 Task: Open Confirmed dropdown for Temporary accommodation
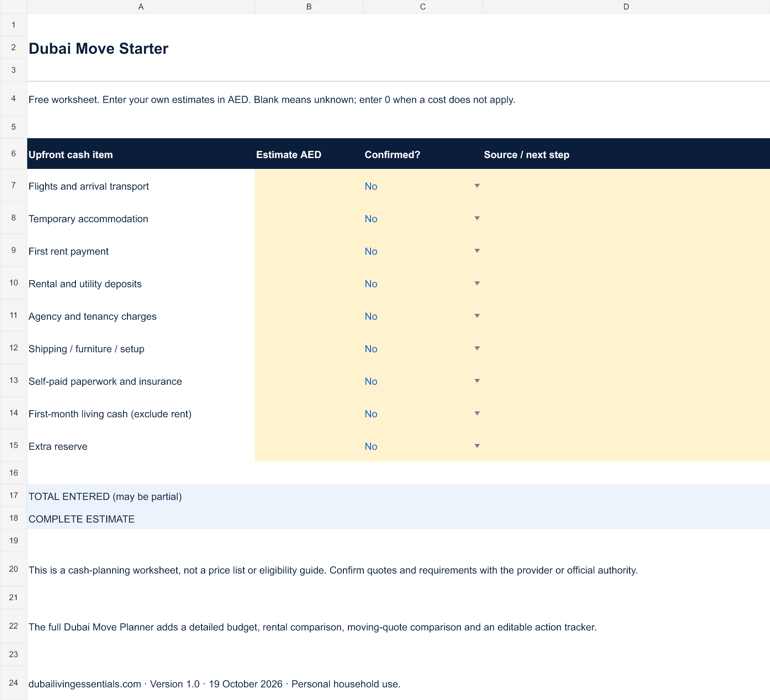(477, 218)
